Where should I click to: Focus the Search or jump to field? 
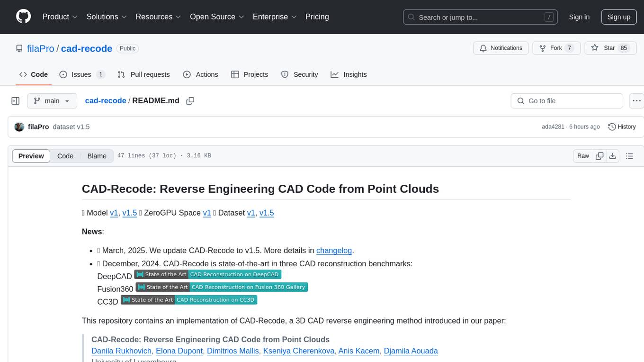pos(481,17)
